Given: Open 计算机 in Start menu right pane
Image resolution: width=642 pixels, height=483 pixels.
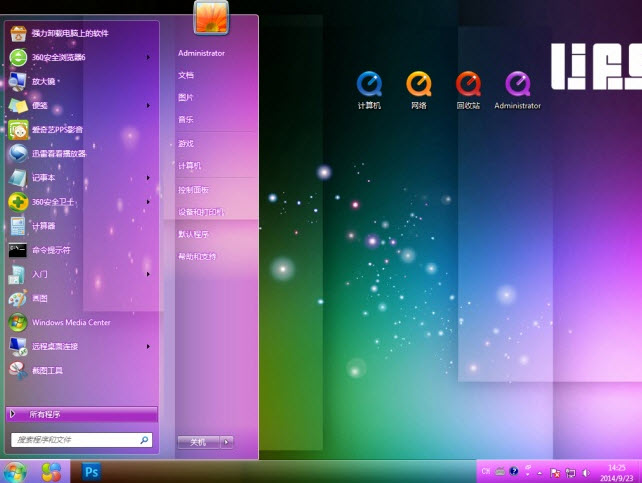Looking at the screenshot, I should (190, 166).
